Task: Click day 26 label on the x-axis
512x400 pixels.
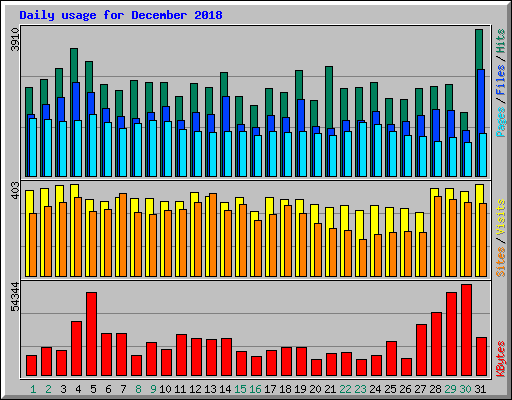Action: click(405, 389)
